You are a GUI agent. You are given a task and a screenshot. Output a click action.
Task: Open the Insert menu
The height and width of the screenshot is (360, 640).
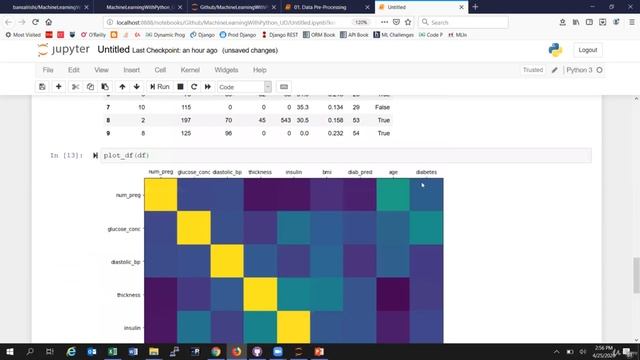click(x=131, y=70)
